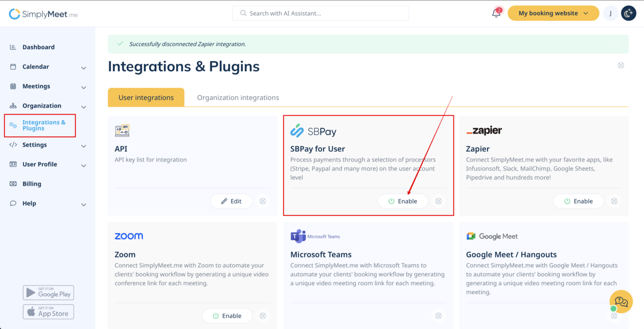This screenshot has width=644, height=329.
Task: Expand the User Profile menu chevron
Action: pyautogui.click(x=84, y=165)
